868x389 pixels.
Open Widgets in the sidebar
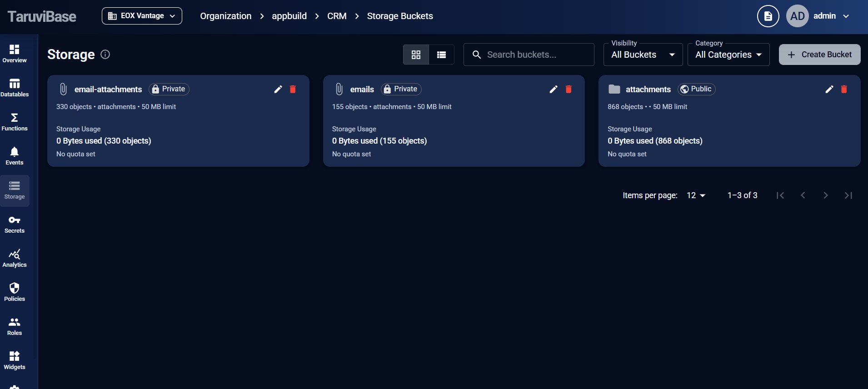click(x=15, y=361)
